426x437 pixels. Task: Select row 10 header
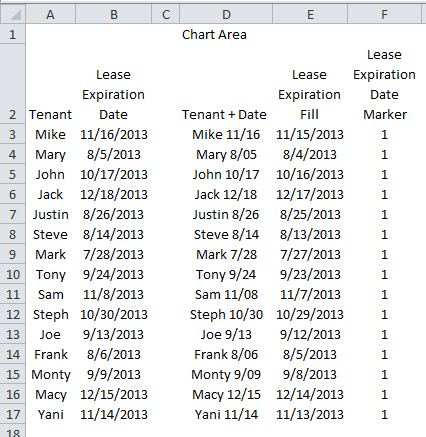[x=13, y=274]
